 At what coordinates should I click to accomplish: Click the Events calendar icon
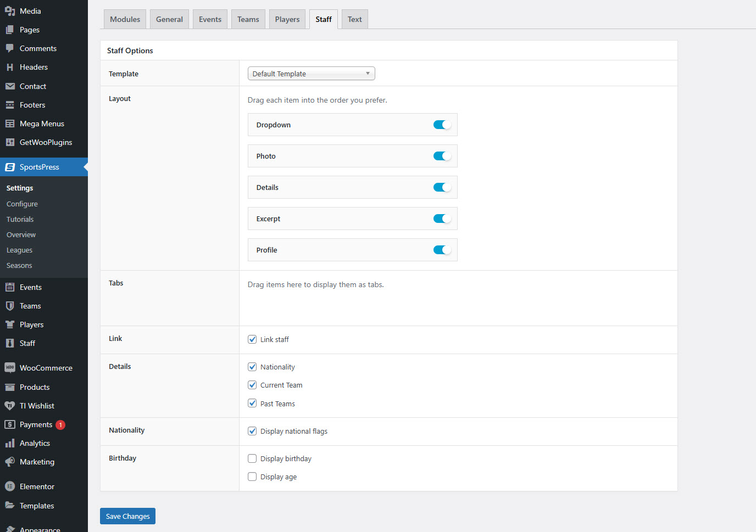pyautogui.click(x=10, y=287)
